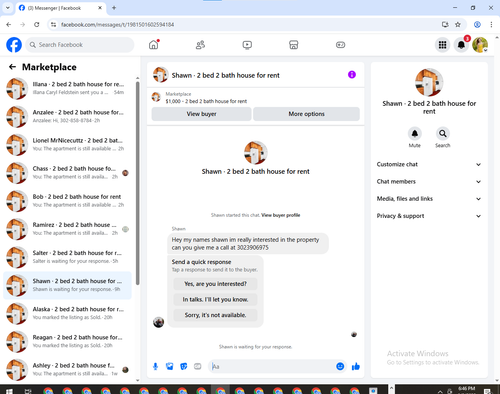Open the Home feed icon

[154, 45]
